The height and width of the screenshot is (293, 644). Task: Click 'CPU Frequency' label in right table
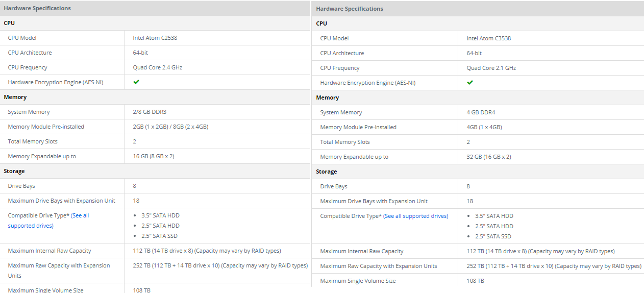(340, 68)
